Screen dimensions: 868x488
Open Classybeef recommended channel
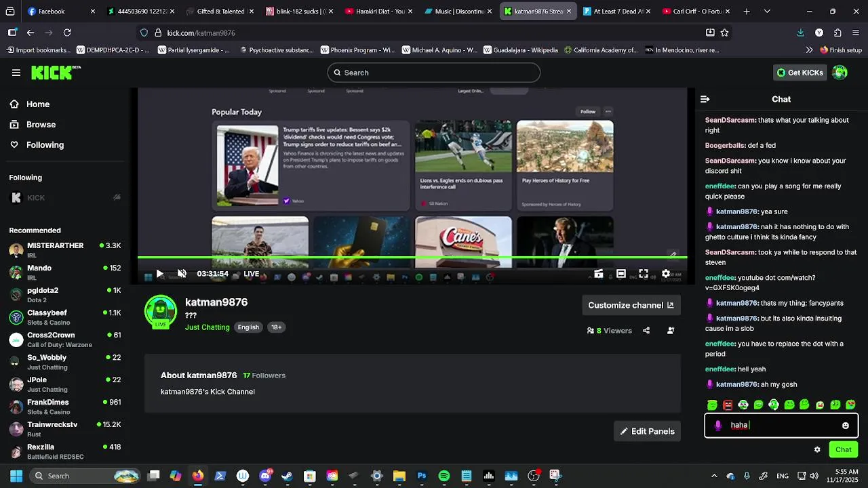point(65,317)
